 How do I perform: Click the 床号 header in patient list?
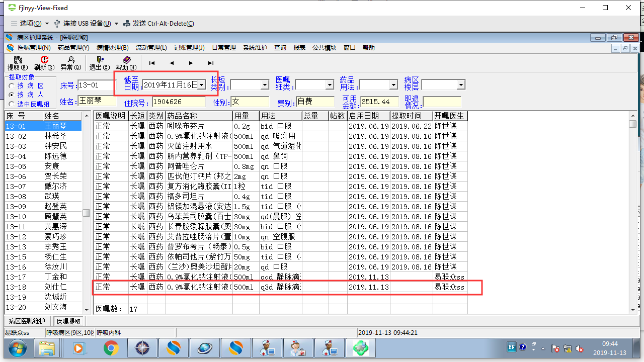pyautogui.click(x=24, y=116)
